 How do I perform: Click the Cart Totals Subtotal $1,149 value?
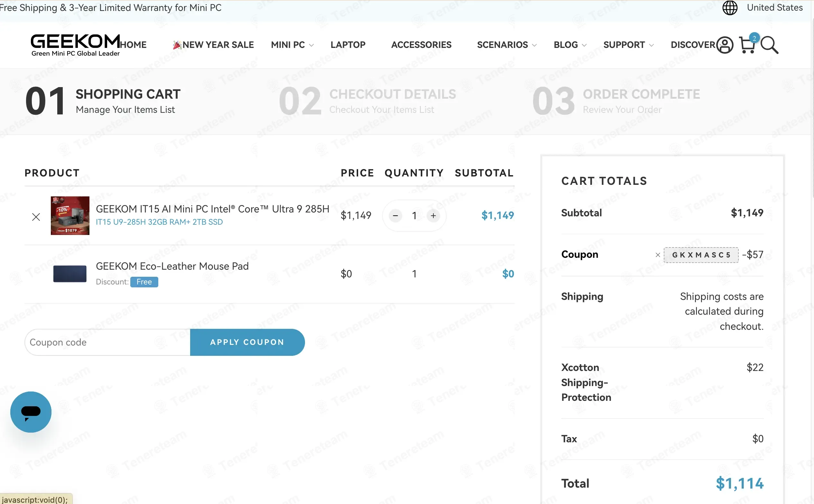[x=747, y=213]
